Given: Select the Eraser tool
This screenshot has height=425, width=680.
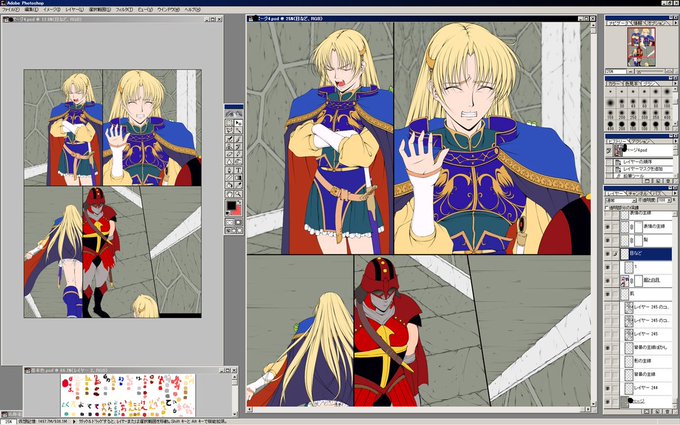Looking at the screenshot, I should coord(229,154).
